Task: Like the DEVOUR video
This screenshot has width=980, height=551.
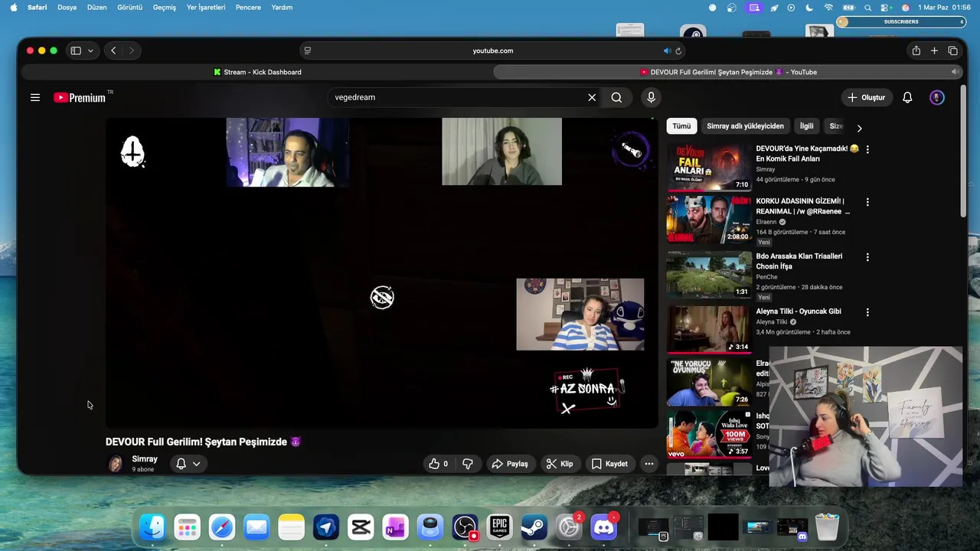Action: point(438,464)
